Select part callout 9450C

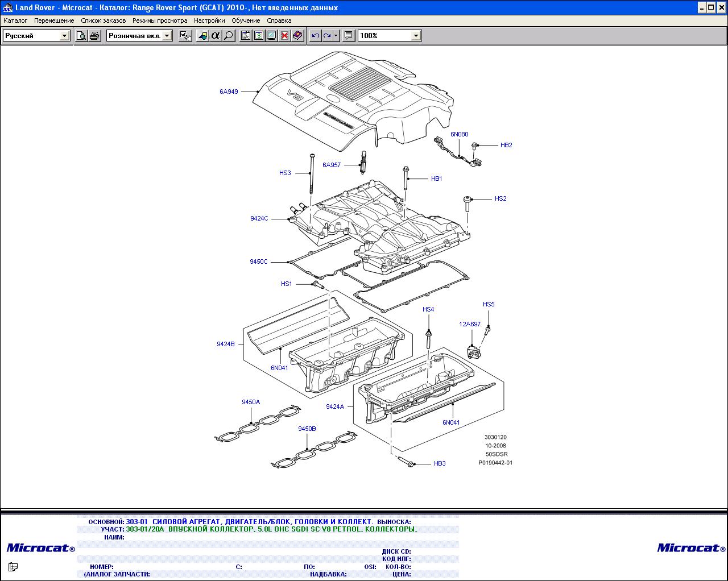258,262
